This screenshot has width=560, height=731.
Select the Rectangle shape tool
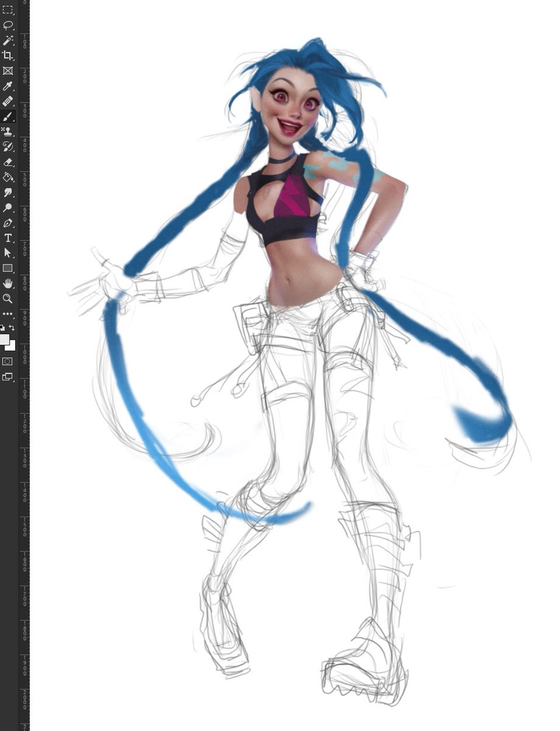(x=7, y=268)
